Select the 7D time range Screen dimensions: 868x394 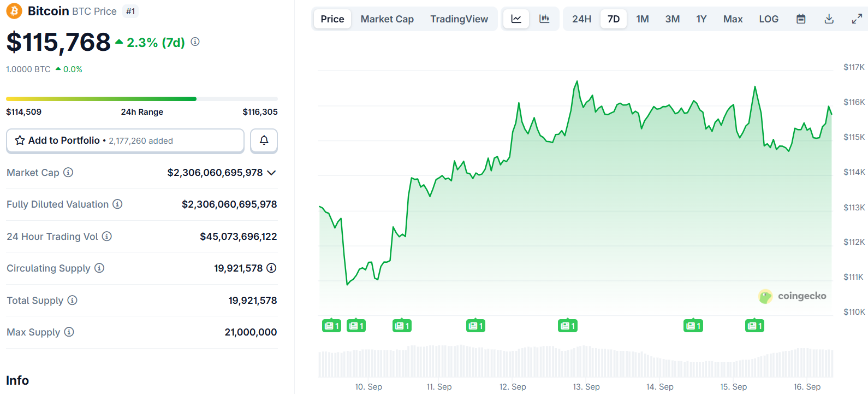[614, 19]
